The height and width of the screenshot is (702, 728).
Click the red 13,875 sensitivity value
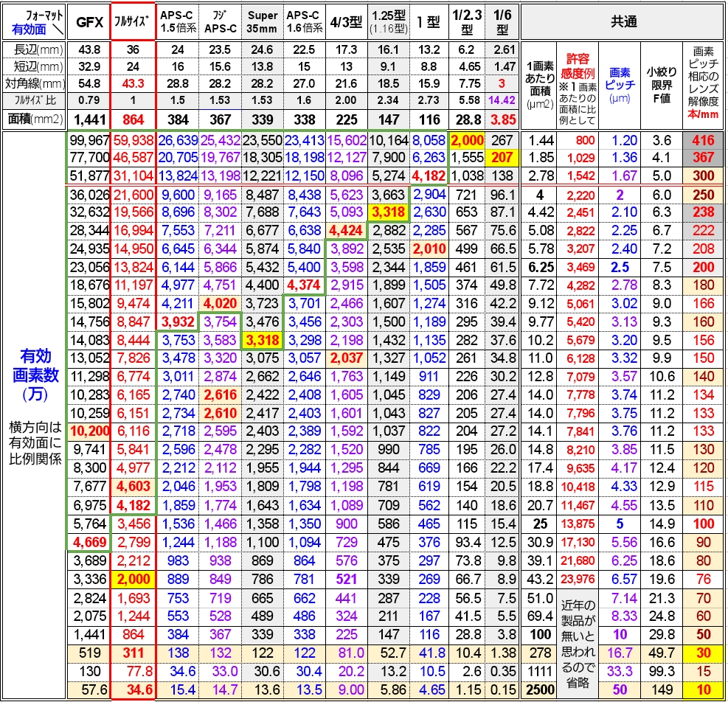click(x=578, y=524)
